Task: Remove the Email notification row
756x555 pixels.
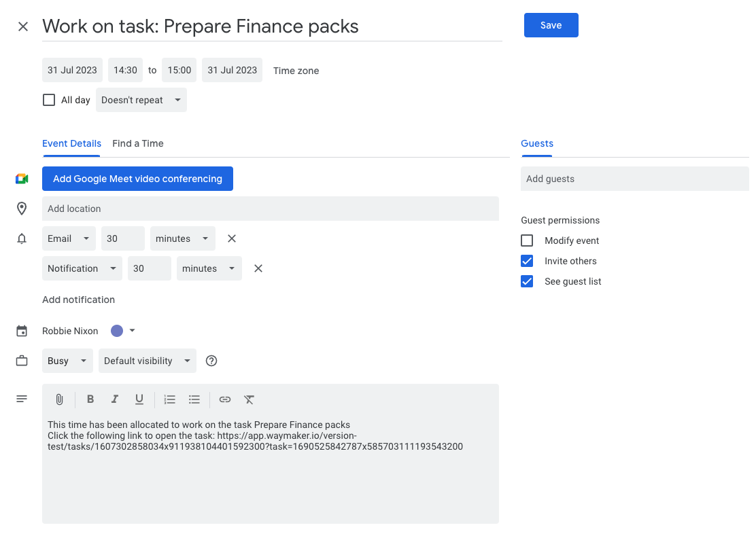Action: [232, 238]
